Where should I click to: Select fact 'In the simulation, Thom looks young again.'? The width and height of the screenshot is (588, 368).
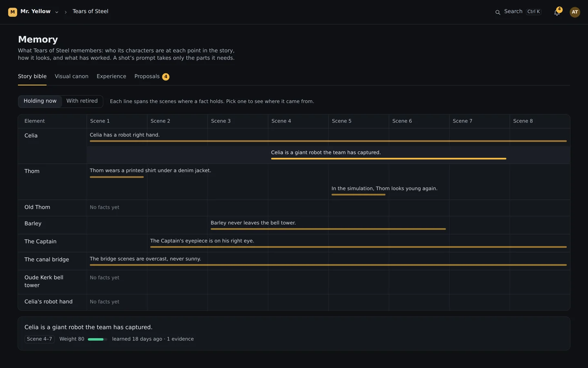384,191
